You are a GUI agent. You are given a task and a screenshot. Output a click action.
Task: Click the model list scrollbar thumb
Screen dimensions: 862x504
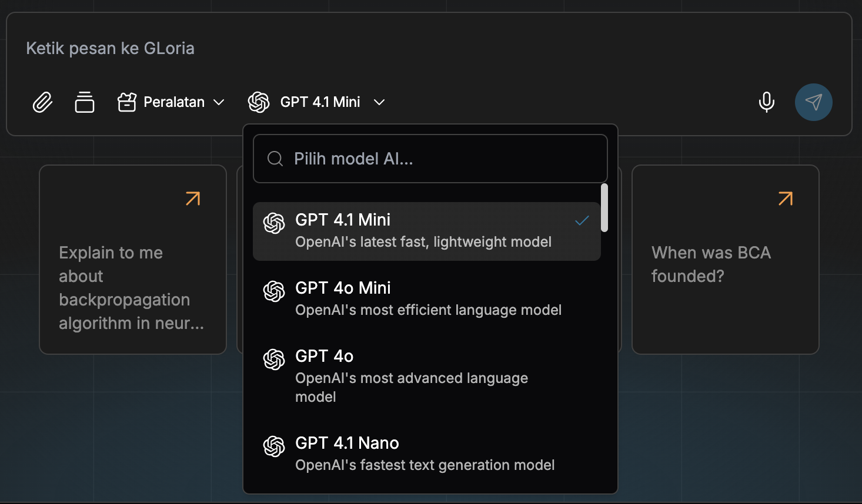point(604,208)
